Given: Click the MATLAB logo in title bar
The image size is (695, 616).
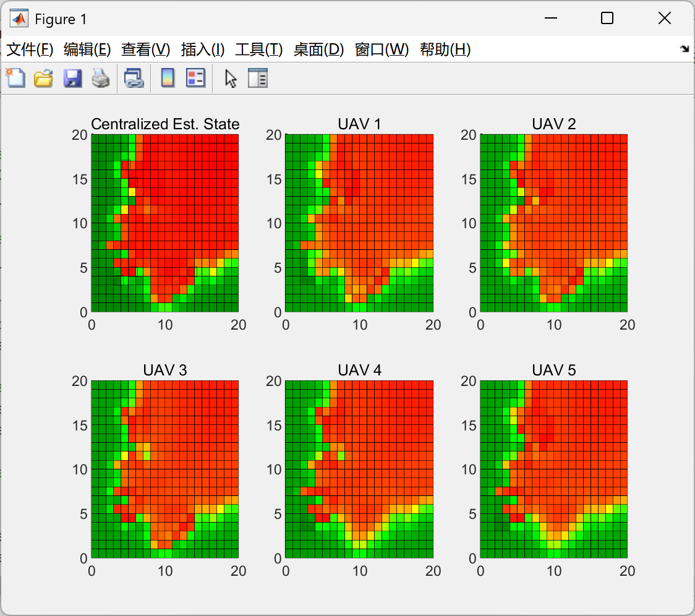Looking at the screenshot, I should [19, 19].
